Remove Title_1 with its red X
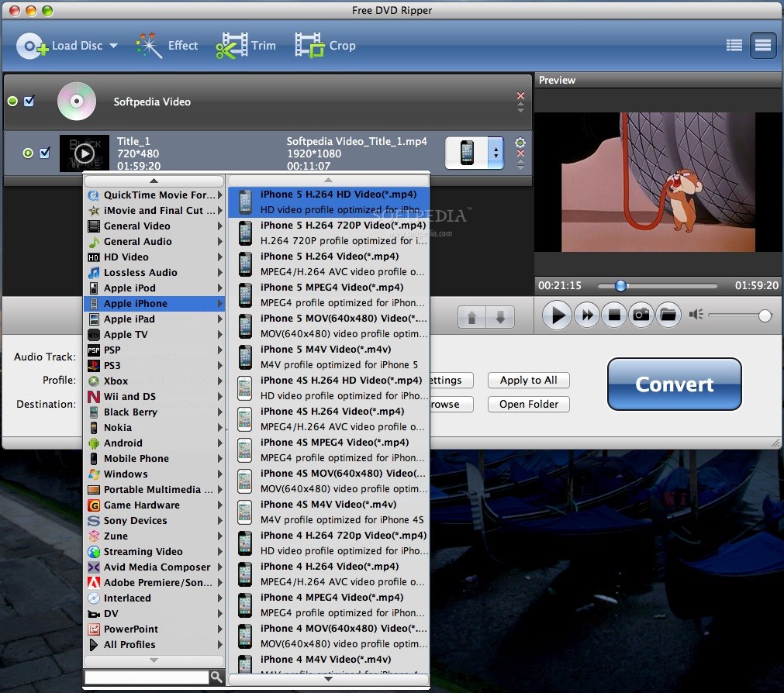784x693 pixels. [520, 153]
